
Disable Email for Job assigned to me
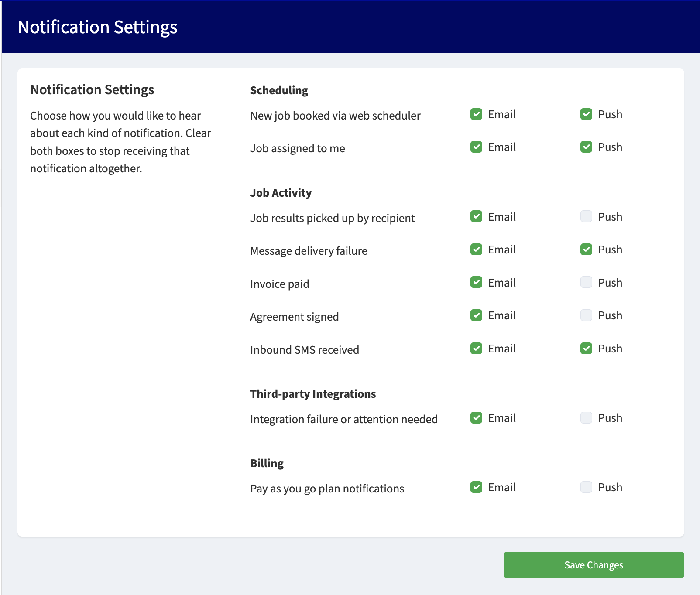coord(476,147)
